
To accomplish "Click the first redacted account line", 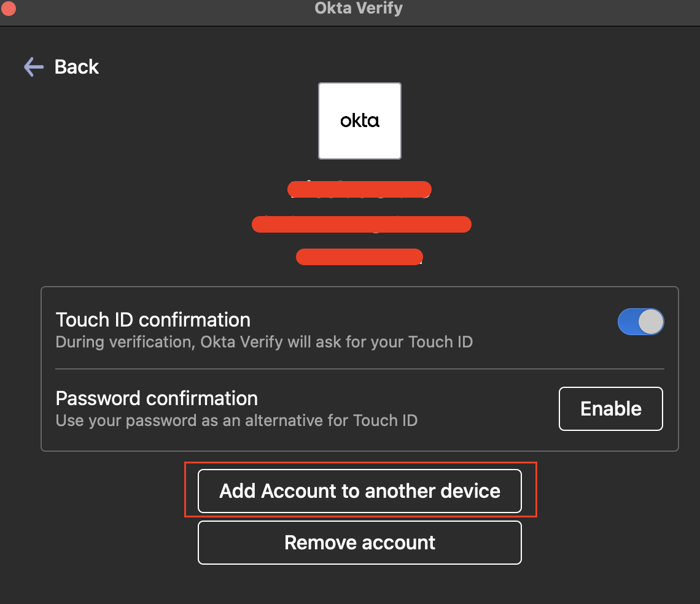I will point(359,190).
